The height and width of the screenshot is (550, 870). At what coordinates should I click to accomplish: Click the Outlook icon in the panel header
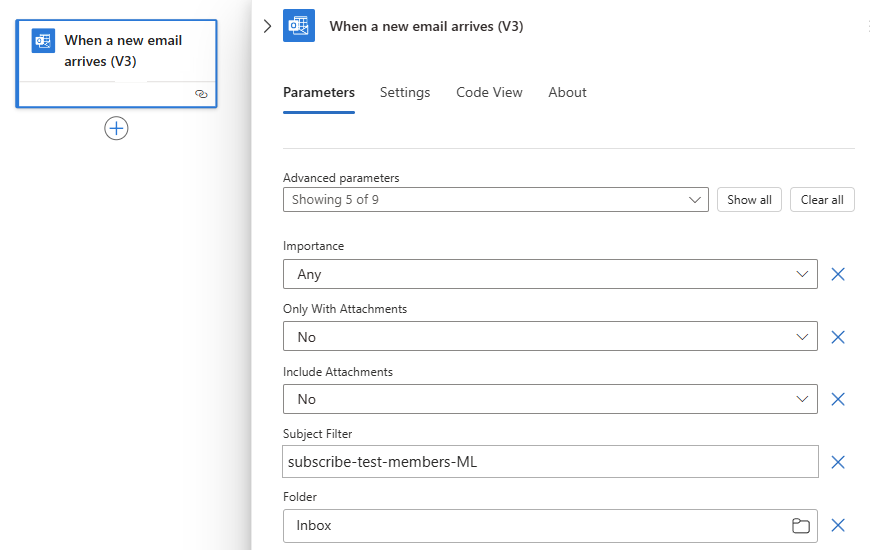coord(299,26)
